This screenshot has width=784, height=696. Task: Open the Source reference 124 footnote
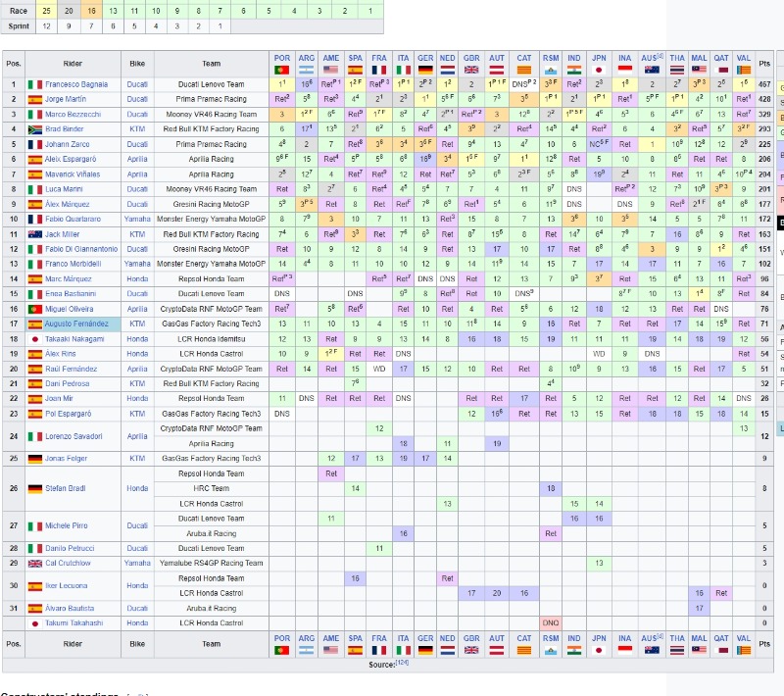click(403, 663)
